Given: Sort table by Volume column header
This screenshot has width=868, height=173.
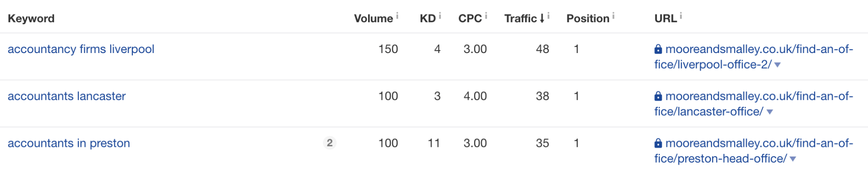Looking at the screenshot, I should [373, 18].
